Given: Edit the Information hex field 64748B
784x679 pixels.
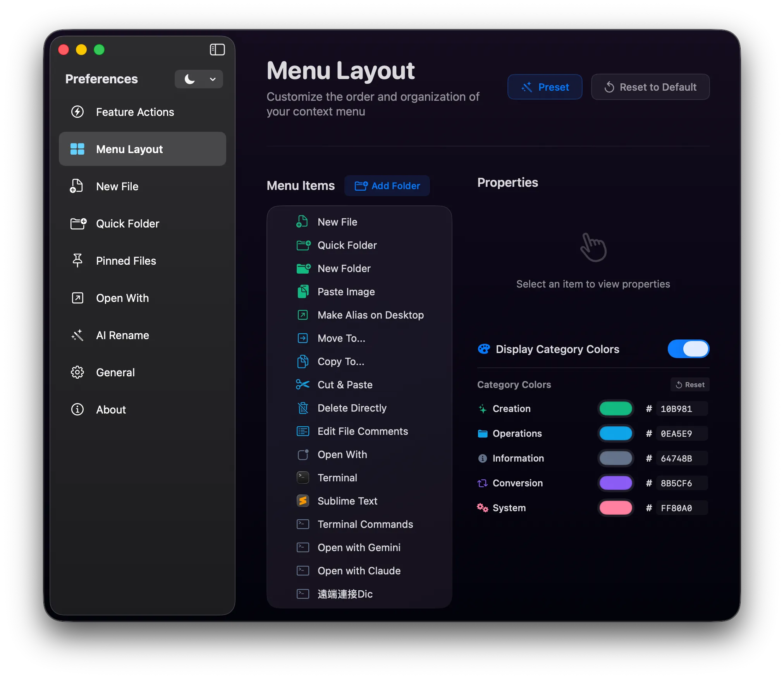Looking at the screenshot, I should click(682, 458).
